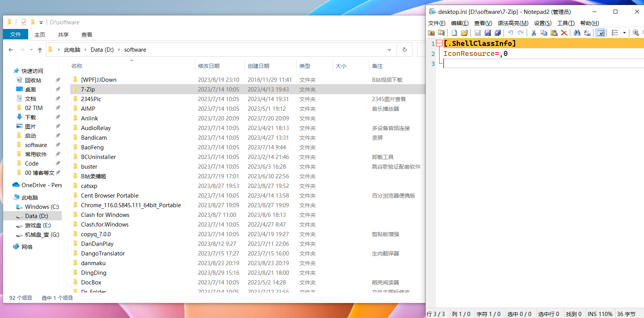Open a file via Notepad2 toolbar

465,33
